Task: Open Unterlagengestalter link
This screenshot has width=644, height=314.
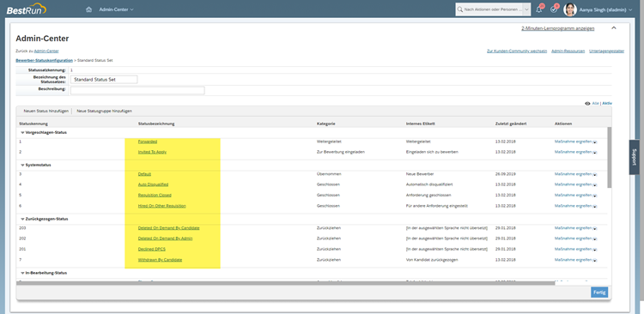Action: pos(606,51)
